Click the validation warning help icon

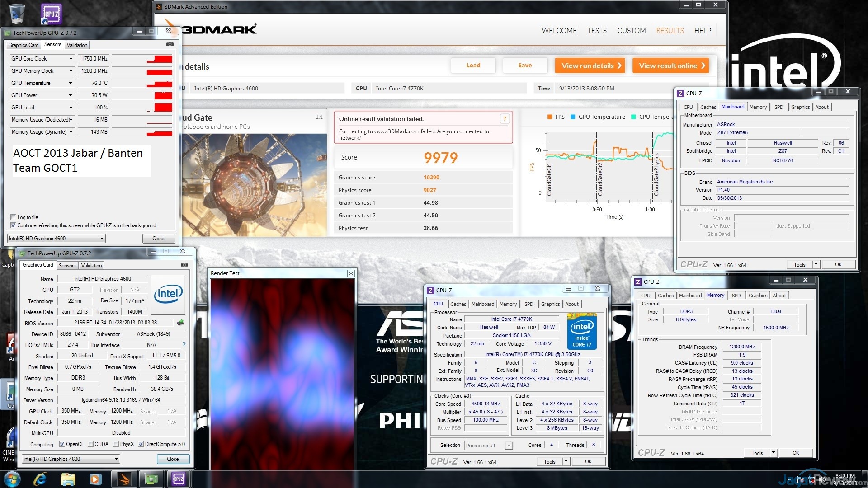(x=505, y=119)
